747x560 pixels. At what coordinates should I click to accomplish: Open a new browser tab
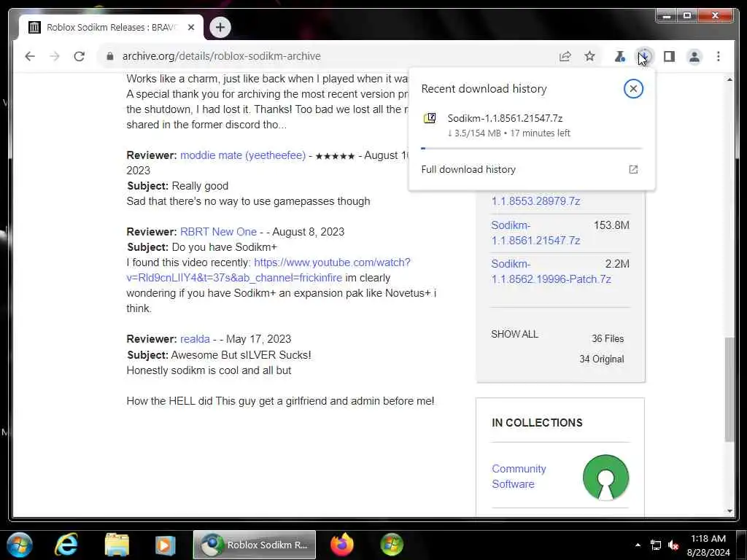click(x=220, y=27)
